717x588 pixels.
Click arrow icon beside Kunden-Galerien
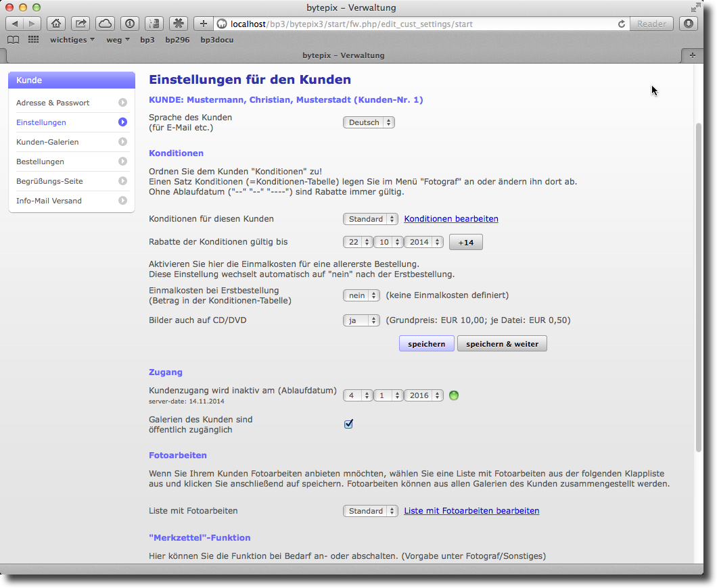(122, 142)
